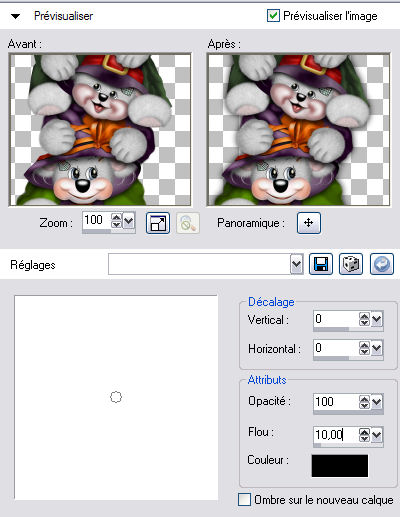
Task: Click the randomize parameters dice icon
Action: [351, 264]
